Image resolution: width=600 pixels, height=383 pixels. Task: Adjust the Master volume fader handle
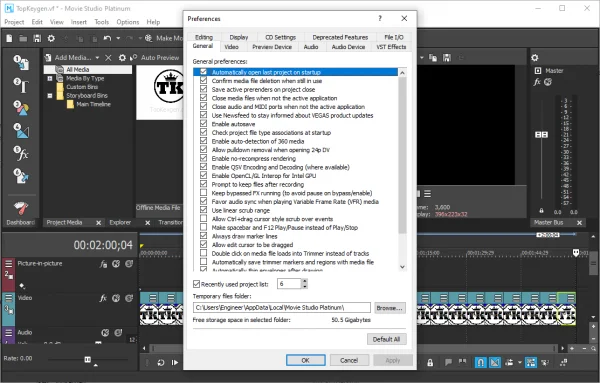(541, 135)
